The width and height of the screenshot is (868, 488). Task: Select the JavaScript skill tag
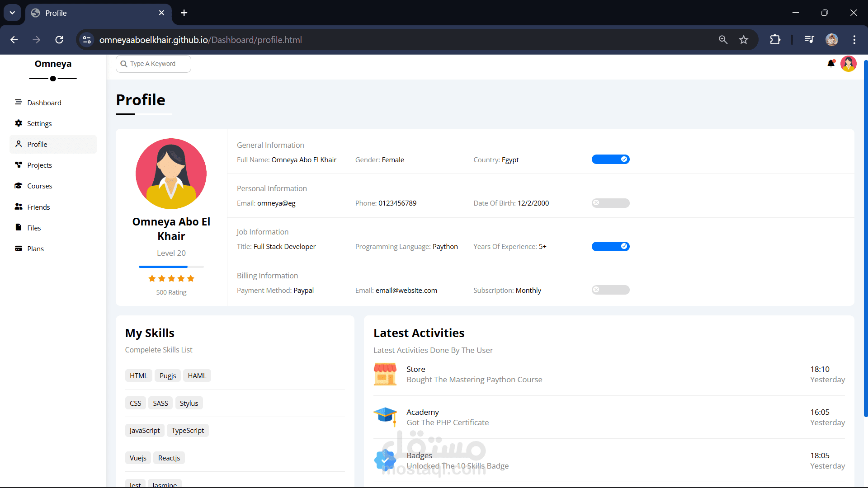tap(145, 431)
